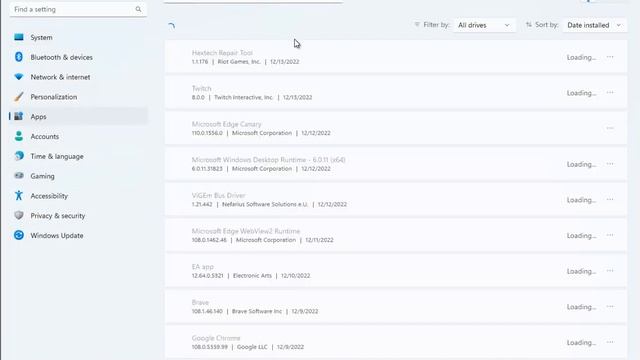Click the search magnifier icon
Image resolution: width=640 pixels, height=360 pixels.
point(138,9)
